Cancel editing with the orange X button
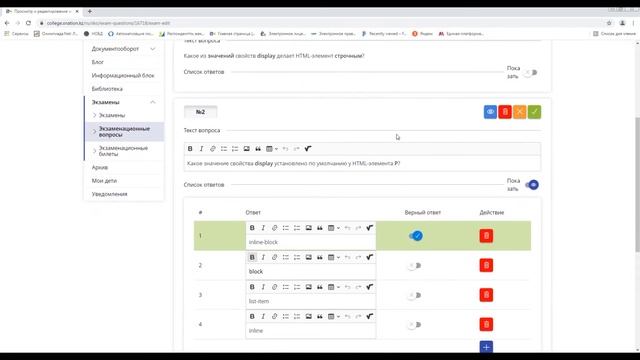Viewport: 640px width, 360px height. 520,112
